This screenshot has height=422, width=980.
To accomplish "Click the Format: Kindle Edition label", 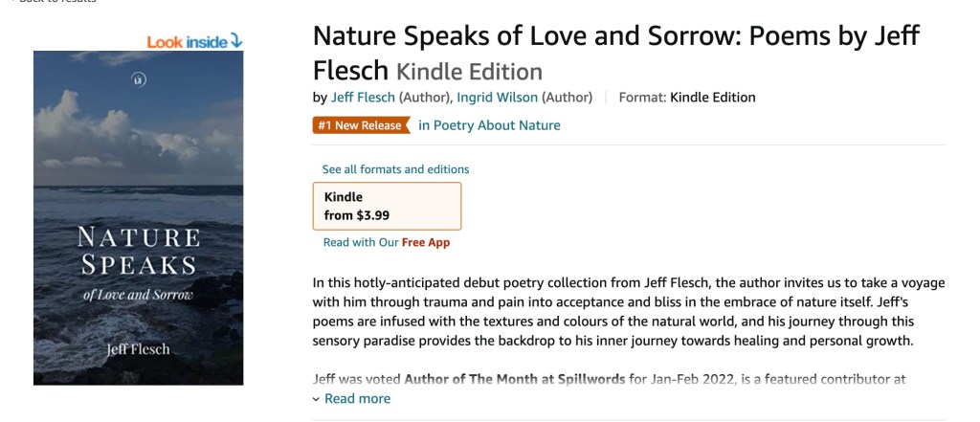I will (687, 97).
